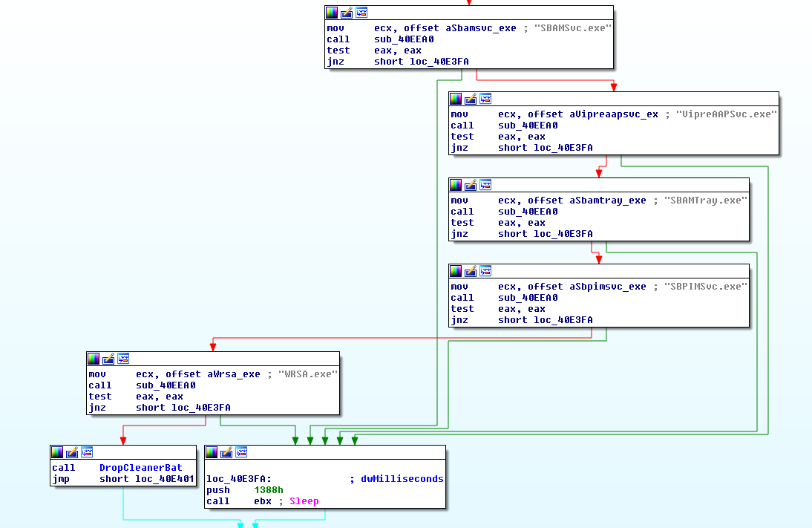Select the DropCleanerBat function name

point(141,467)
